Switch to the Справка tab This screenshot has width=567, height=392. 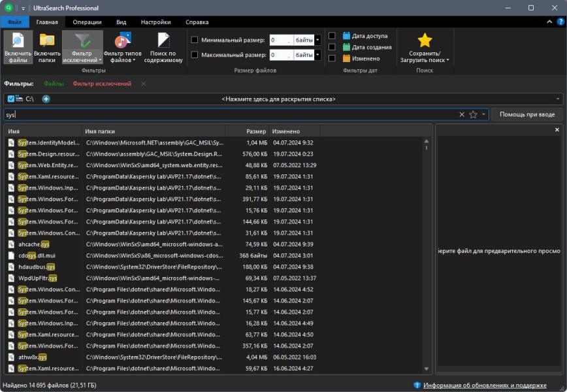pyautogui.click(x=197, y=22)
